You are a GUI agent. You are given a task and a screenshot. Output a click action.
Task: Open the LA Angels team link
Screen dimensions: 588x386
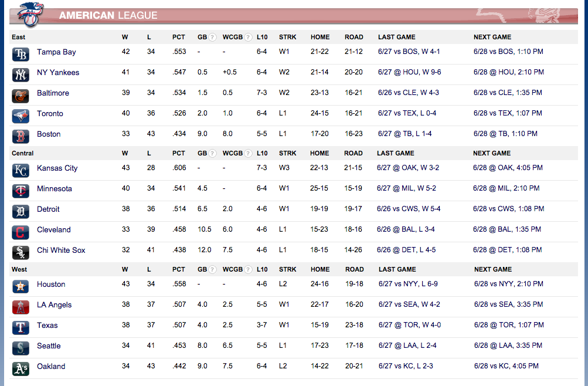55,305
